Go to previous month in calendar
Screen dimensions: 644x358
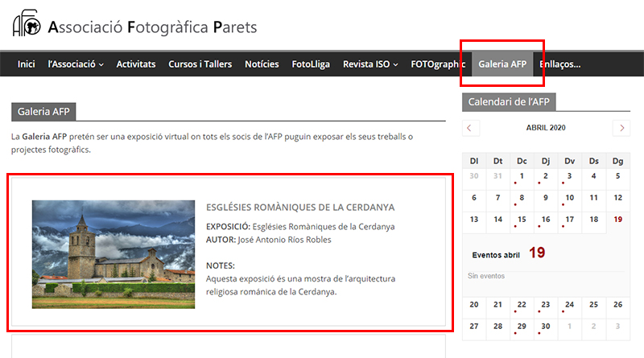(x=471, y=128)
